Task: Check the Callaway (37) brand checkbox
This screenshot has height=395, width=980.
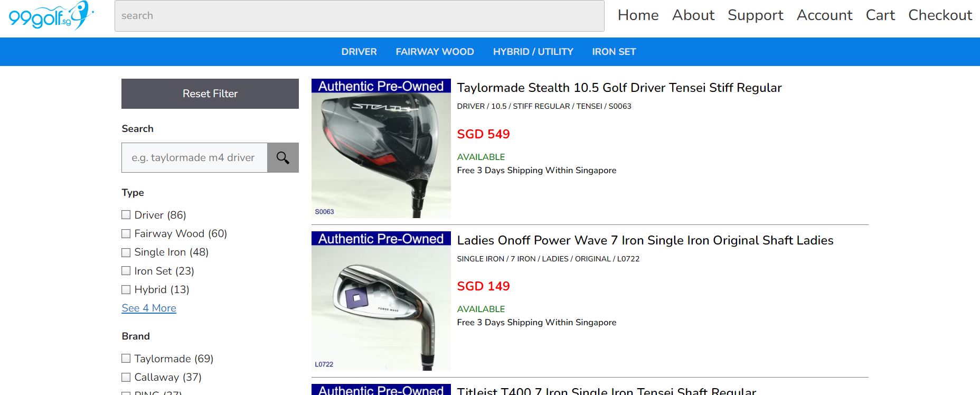Action: pyautogui.click(x=126, y=377)
